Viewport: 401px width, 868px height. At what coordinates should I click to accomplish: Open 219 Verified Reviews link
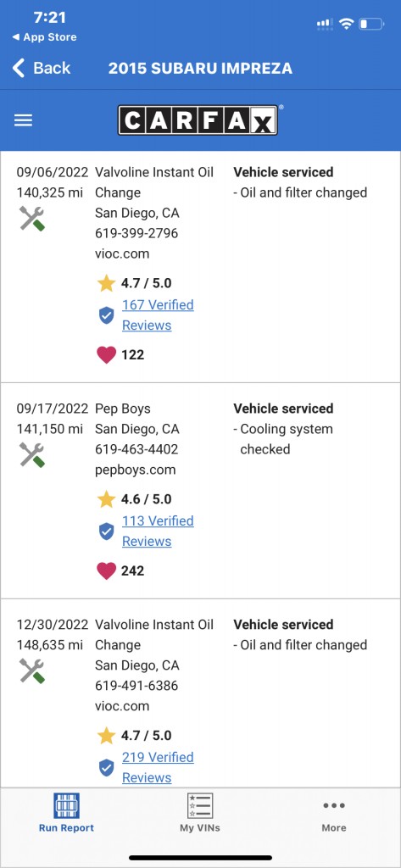[158, 767]
